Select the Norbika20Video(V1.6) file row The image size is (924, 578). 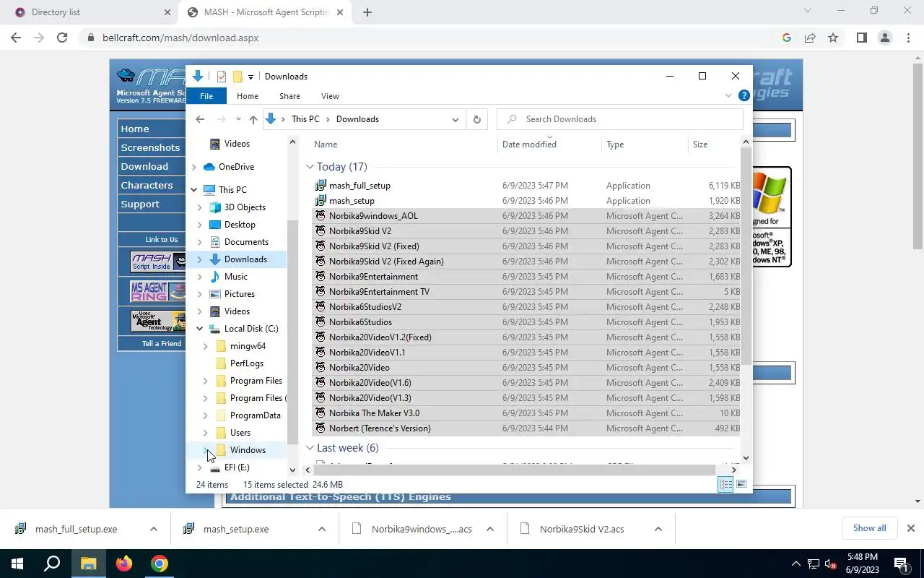[x=527, y=383]
